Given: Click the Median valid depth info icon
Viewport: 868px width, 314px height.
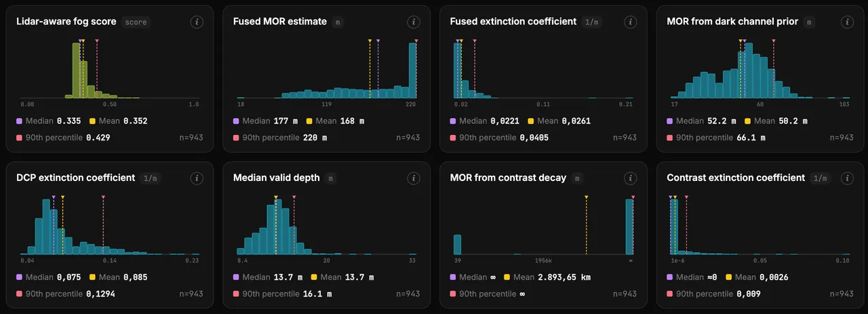Looking at the screenshot, I should 414,178.
